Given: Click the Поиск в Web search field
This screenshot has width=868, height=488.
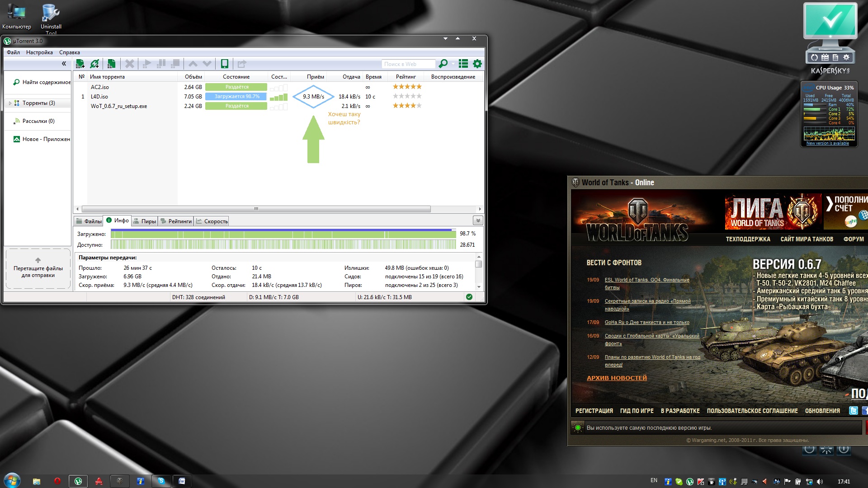Looking at the screenshot, I should 408,64.
